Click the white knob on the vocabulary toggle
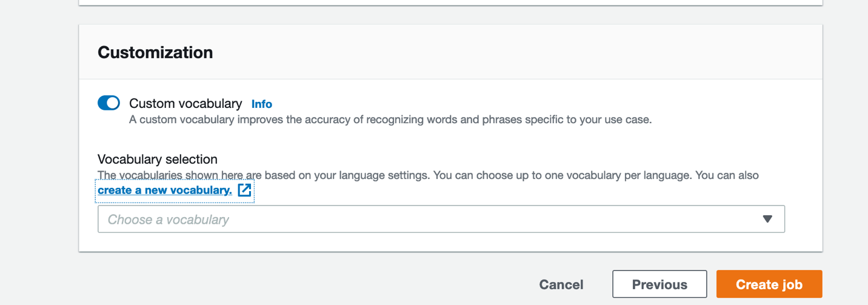 tap(113, 103)
